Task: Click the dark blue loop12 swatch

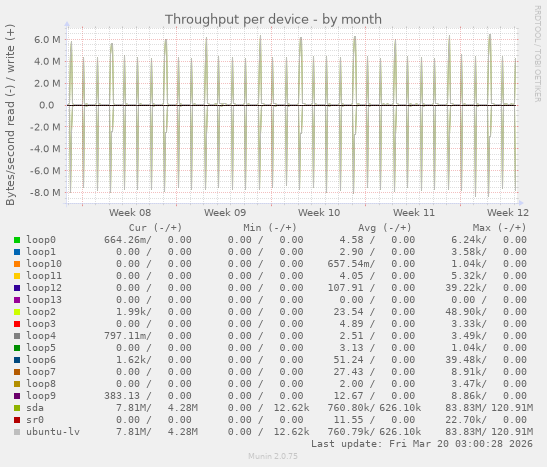Action: pos(17,288)
